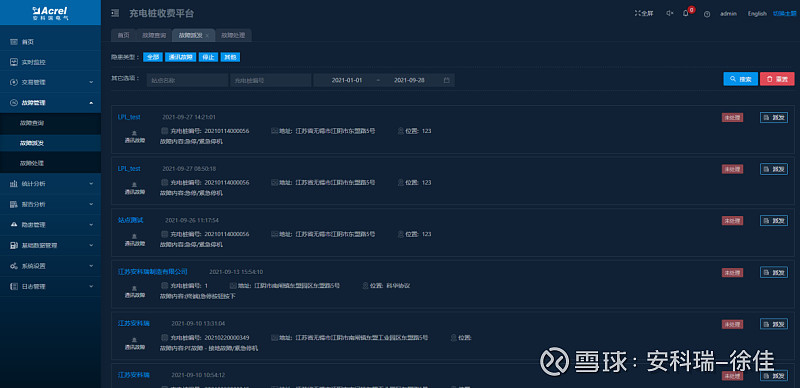Click the 全屏 fullscreen icon
The width and height of the screenshot is (800, 388).
(637, 13)
